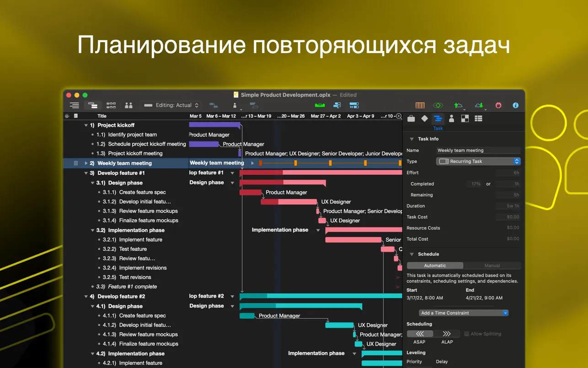Open the Resource inspector person icon

click(x=451, y=119)
